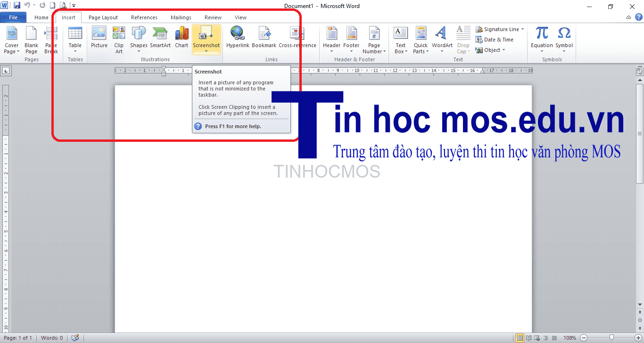Click the Word application icon in the title bar
Screen dimensions: 644x343
tap(5, 6)
